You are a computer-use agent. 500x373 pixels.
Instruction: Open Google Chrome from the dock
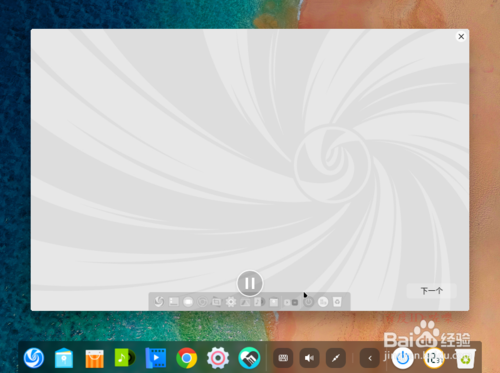pos(187,358)
